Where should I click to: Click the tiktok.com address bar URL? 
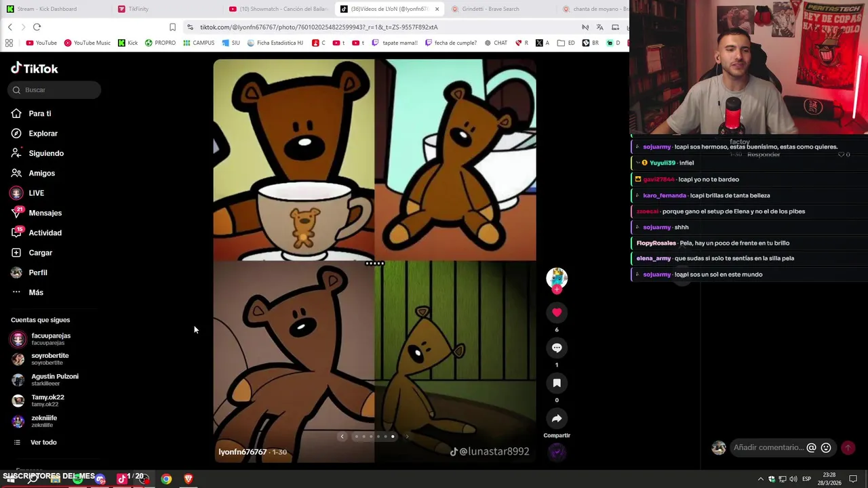pyautogui.click(x=319, y=27)
